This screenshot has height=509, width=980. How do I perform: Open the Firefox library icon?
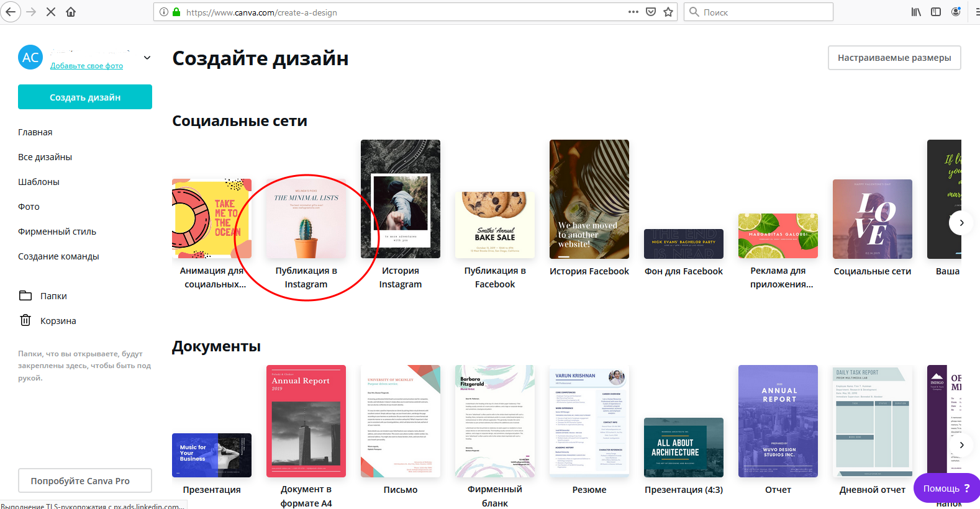pyautogui.click(x=916, y=12)
